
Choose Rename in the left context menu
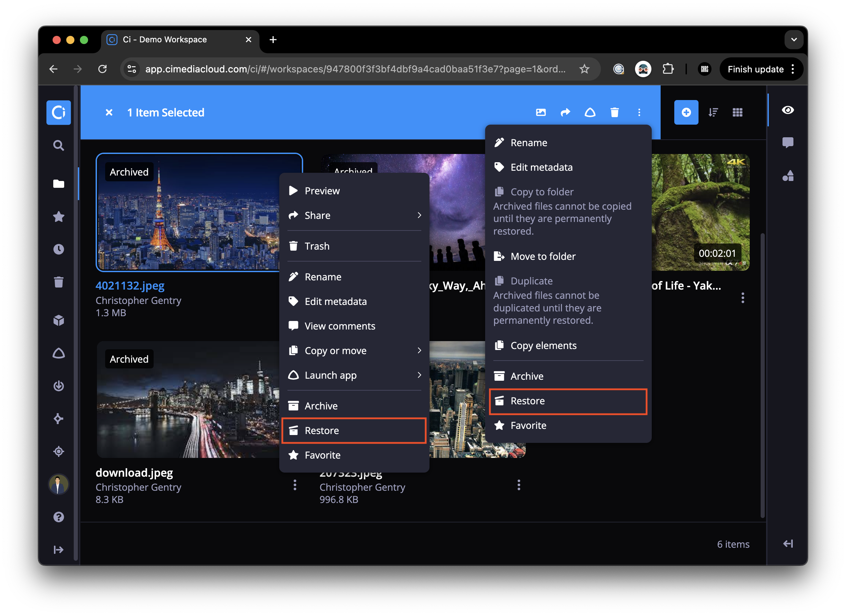coord(354,277)
